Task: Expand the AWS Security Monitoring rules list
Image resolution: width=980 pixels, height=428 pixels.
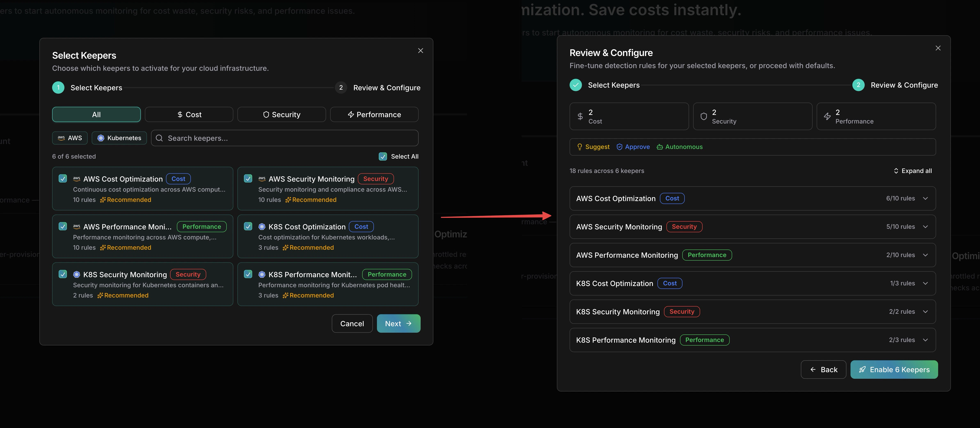Action: tap(926, 226)
